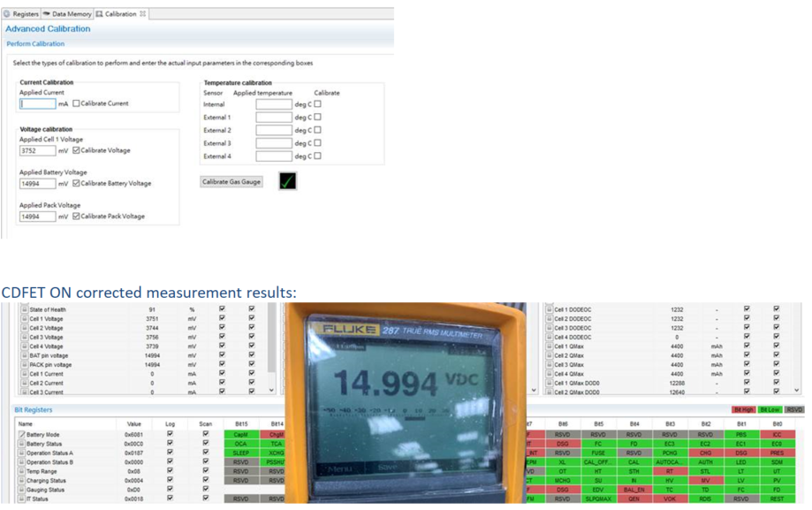Click the Bit Registers section header

point(34,409)
